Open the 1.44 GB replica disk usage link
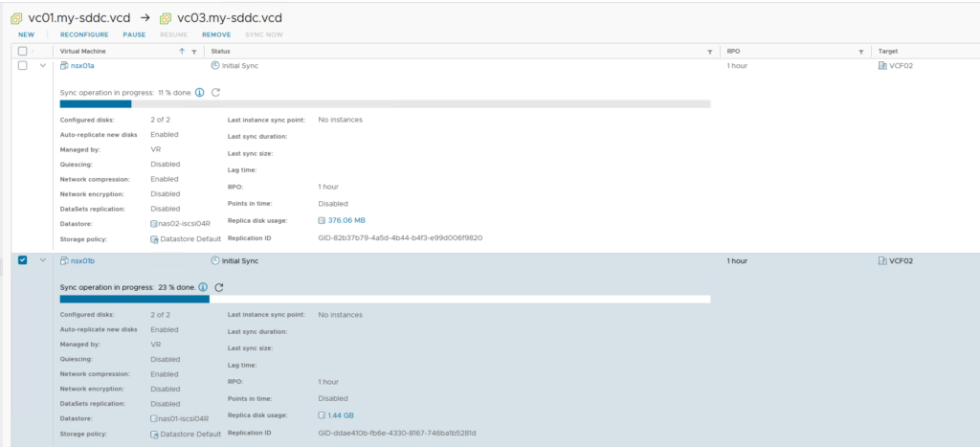This screenshot has width=980, height=447. 341,415
